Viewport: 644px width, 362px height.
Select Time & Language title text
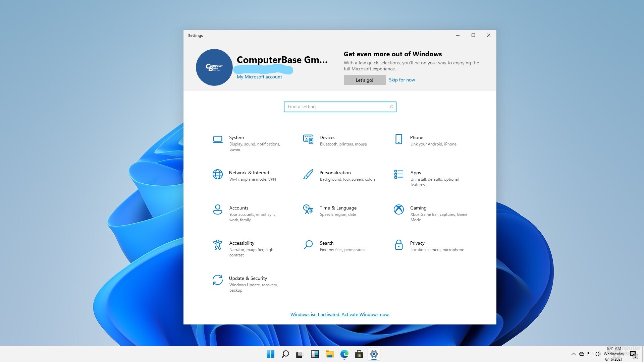point(338,208)
